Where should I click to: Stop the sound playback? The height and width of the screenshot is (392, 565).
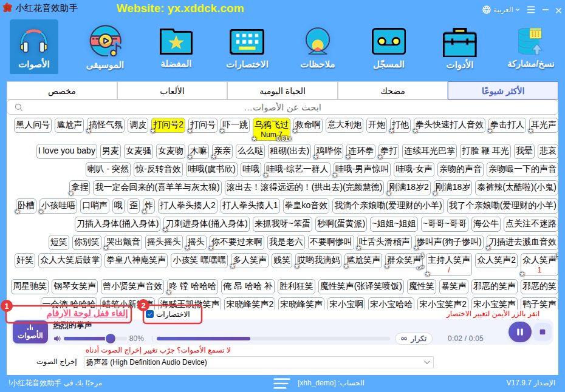tap(543, 332)
